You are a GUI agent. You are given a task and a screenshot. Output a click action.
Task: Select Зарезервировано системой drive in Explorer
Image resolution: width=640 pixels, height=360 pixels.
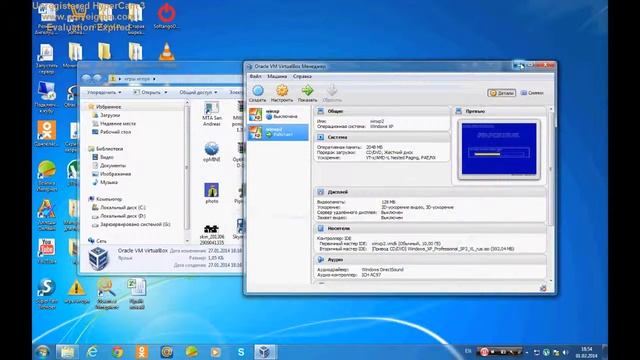(135, 224)
